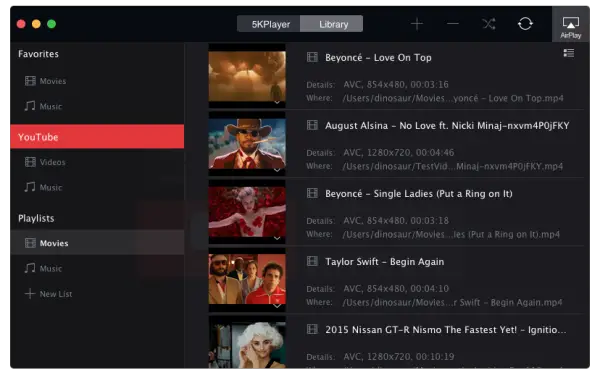The width and height of the screenshot is (600, 383).
Task: Switch to the 5KPlayer tab
Action: coord(269,24)
